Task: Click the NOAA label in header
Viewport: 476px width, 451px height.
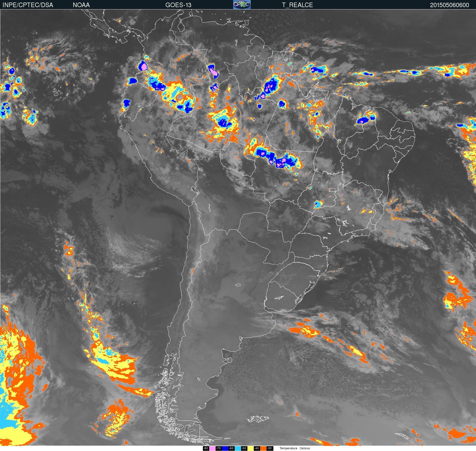Action: click(81, 5)
